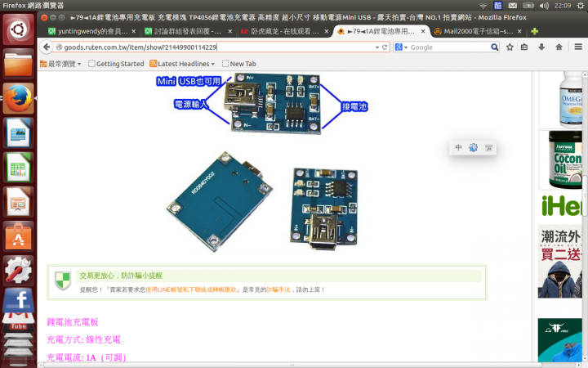This screenshot has height=368, width=588.
Task: Expand Latest Headlines feed dropdown
Action: click(182, 64)
